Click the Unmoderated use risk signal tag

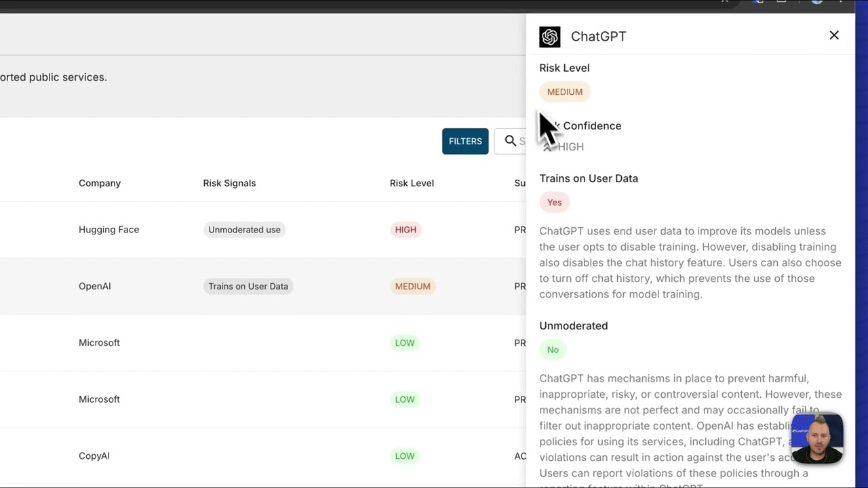244,230
